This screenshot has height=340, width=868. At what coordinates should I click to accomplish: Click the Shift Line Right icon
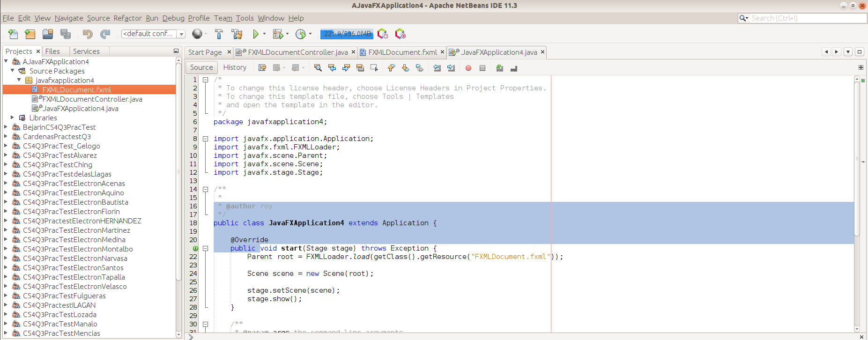click(451, 68)
